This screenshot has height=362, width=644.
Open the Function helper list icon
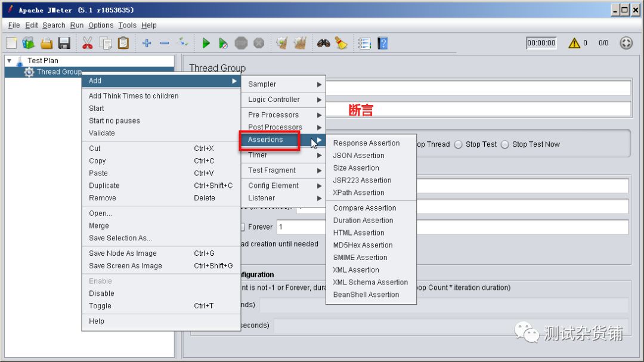click(x=364, y=43)
